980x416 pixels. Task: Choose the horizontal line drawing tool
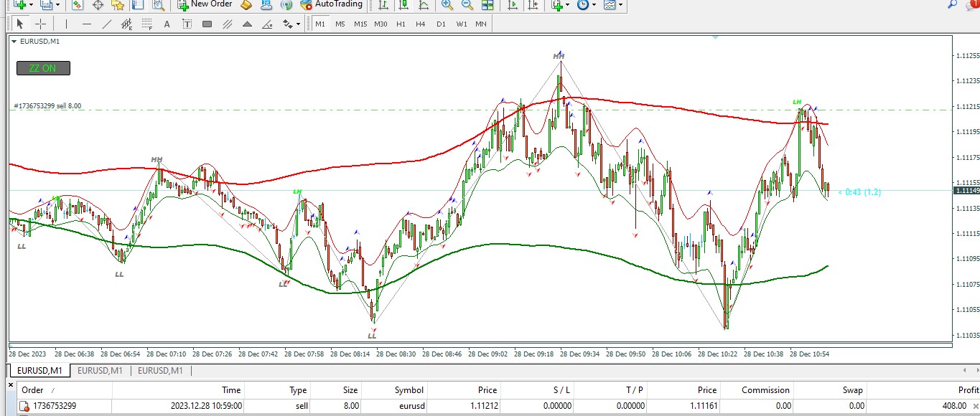[87, 24]
